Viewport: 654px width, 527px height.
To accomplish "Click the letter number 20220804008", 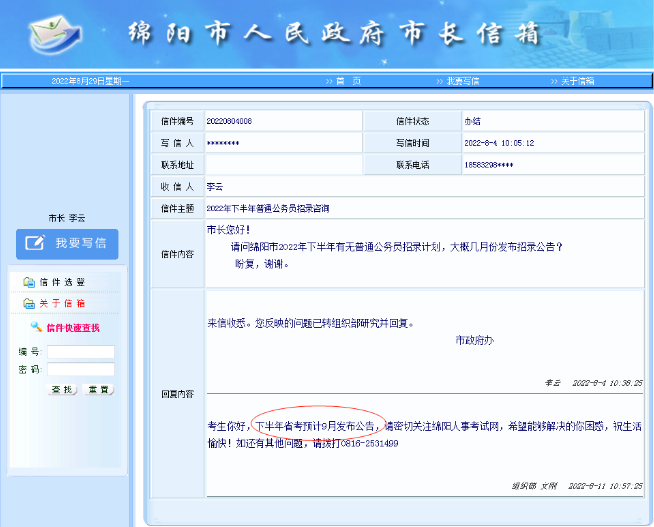I will click(x=229, y=120).
